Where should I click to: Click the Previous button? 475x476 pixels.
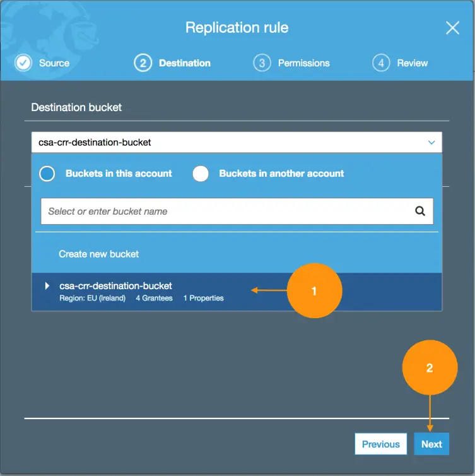[380, 444]
